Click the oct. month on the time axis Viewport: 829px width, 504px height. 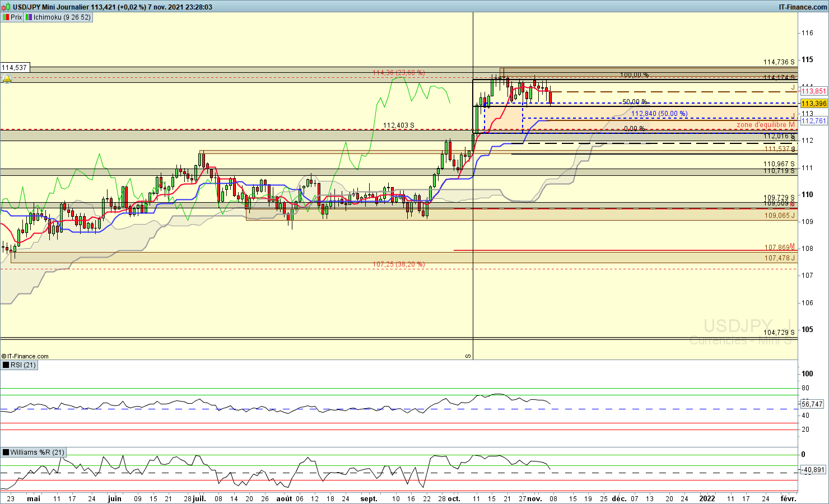(x=454, y=498)
